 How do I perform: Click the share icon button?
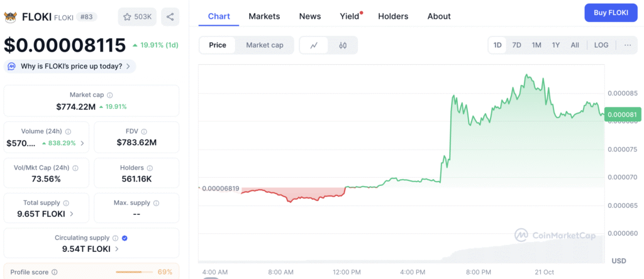(170, 16)
